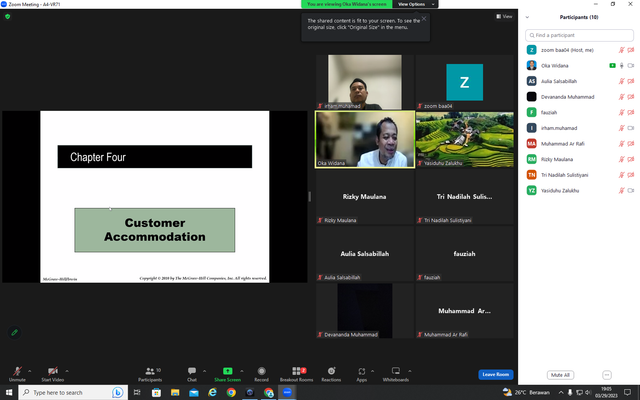Open Breakout Rooms icon

pos(296,371)
